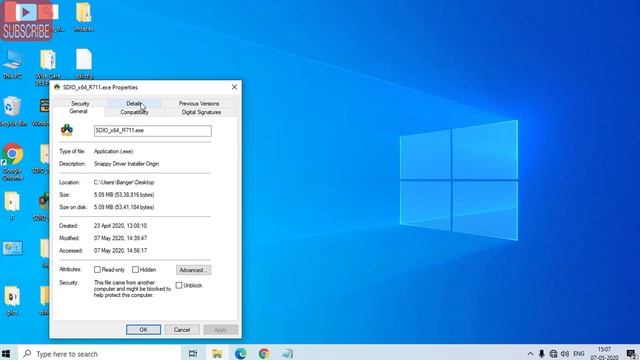Open Chrome from the taskbar
The width and height of the screenshot is (640, 360).
click(x=264, y=353)
